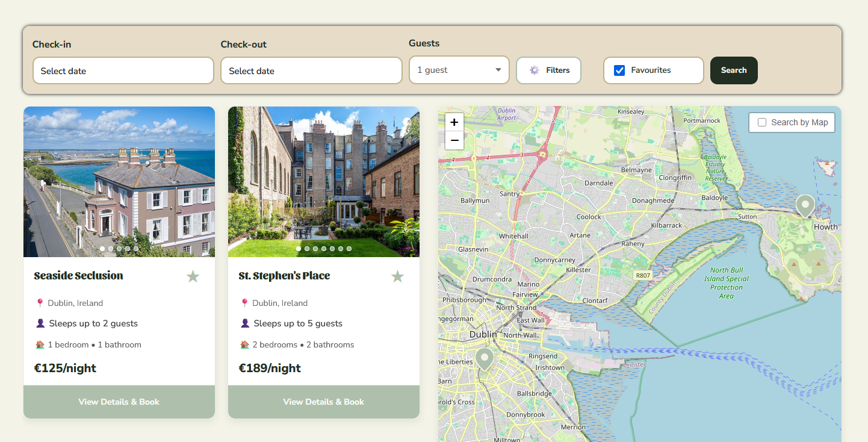The width and height of the screenshot is (868, 442).
Task: Click the favourite star on Seaside Seclusion
Action: tap(193, 276)
